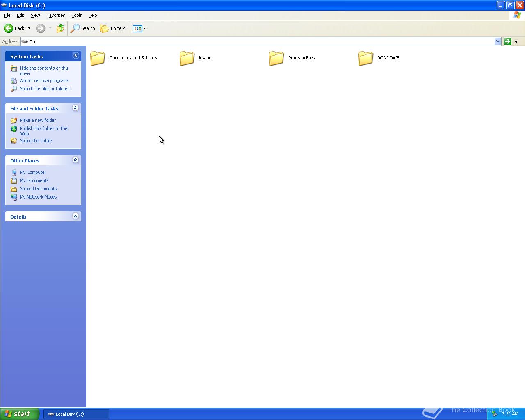The height and width of the screenshot is (420, 525).
Task: Click Share this folder link
Action: point(36,141)
